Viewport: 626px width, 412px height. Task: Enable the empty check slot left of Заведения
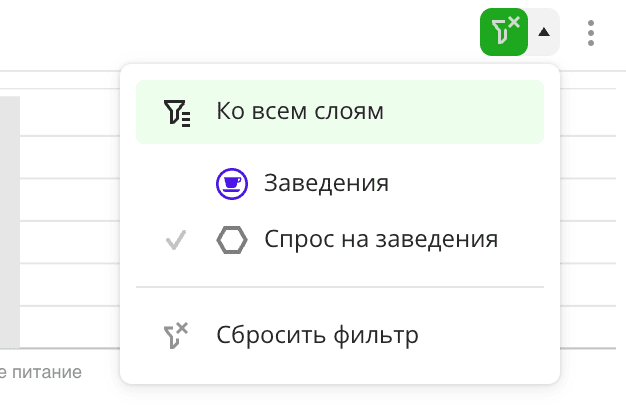(x=175, y=183)
